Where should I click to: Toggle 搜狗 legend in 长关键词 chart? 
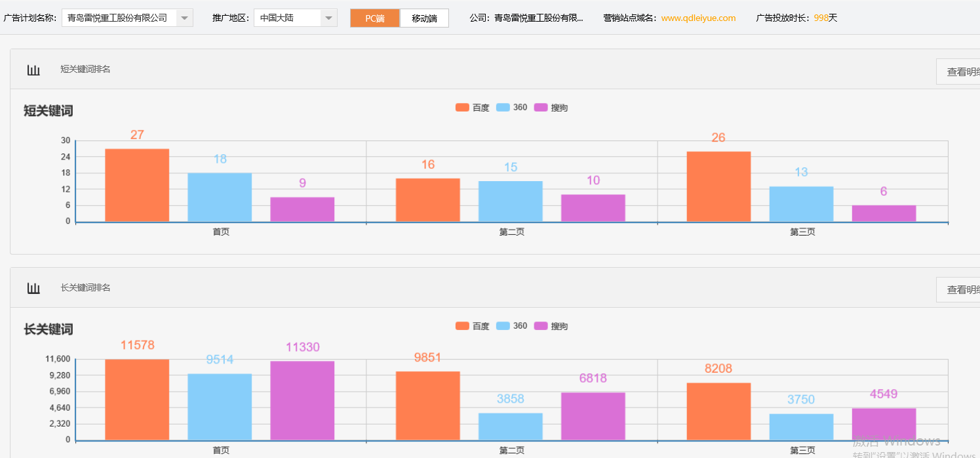551,326
